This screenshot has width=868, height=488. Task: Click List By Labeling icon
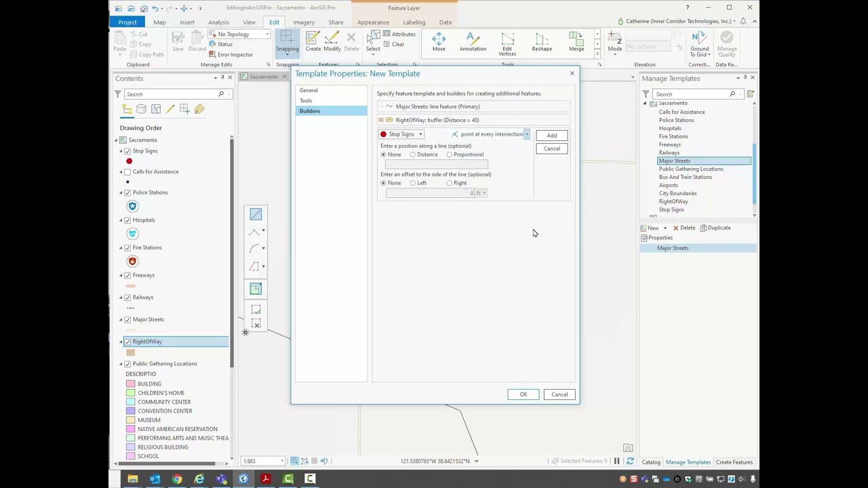199,109
